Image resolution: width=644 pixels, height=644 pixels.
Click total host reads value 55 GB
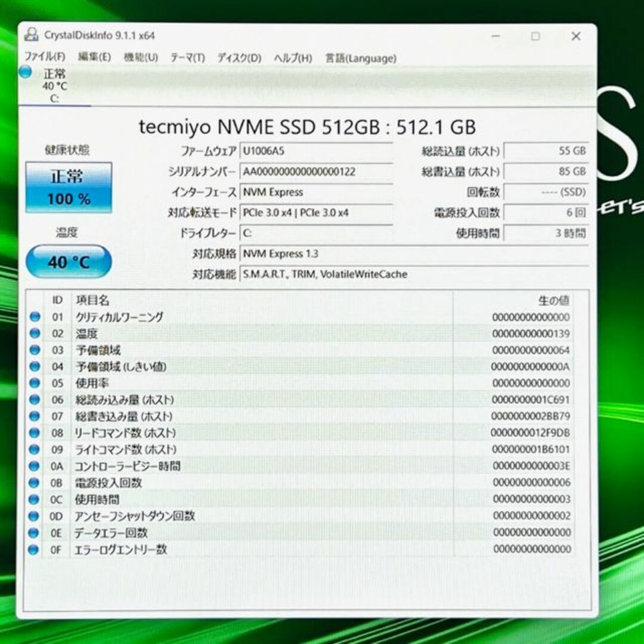(x=546, y=151)
